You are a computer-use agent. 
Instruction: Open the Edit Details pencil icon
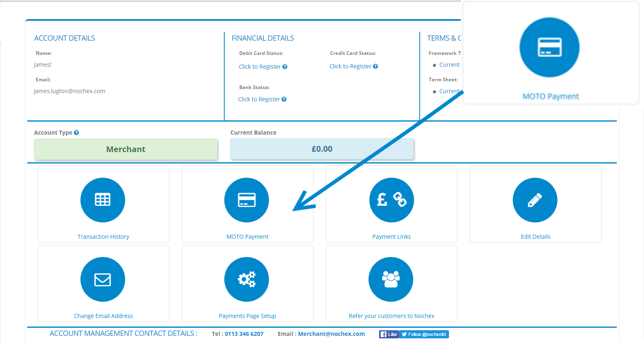[x=535, y=200]
